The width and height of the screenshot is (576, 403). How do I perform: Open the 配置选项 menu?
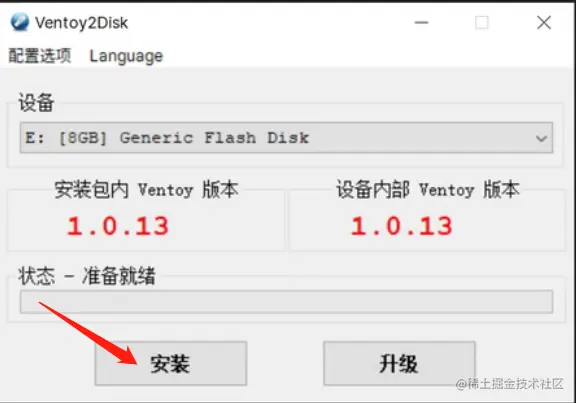tap(40, 55)
